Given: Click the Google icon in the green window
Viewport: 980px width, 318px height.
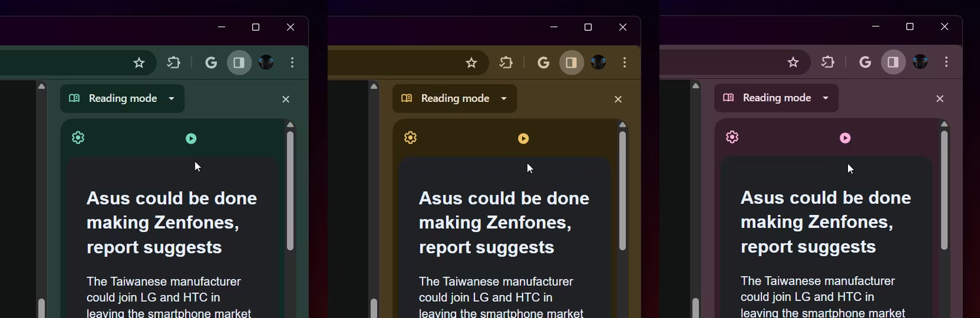Looking at the screenshot, I should [211, 63].
